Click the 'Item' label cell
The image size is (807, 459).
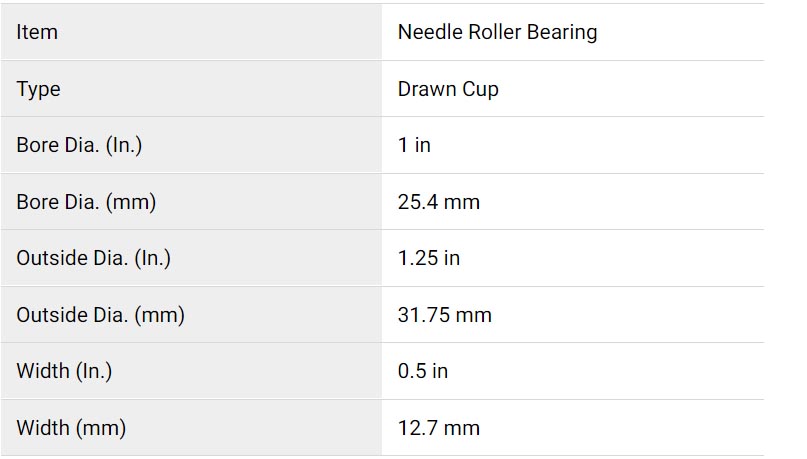coord(38,32)
